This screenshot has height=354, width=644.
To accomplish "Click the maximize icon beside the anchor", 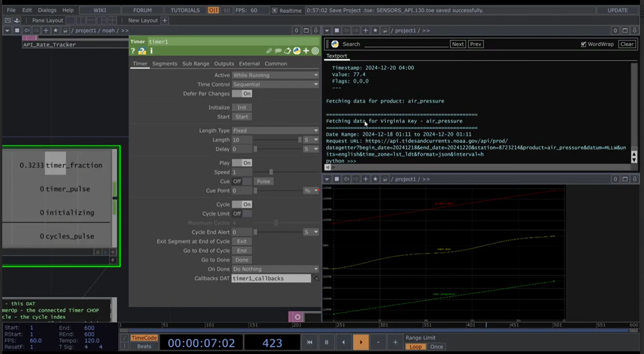I will (8, 20).
